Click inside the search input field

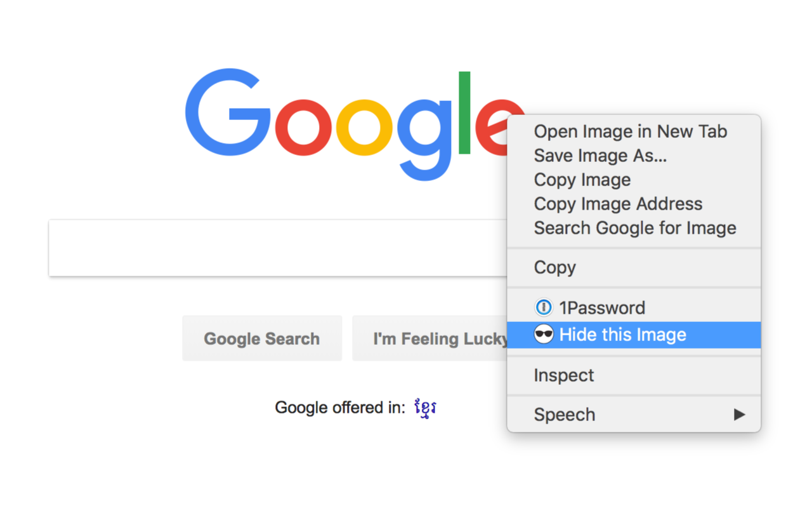279,248
